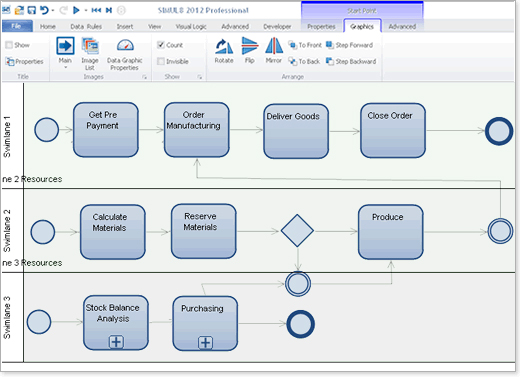Switch to the Data Rules tab
This screenshot has height=378, width=520.
tap(86, 26)
